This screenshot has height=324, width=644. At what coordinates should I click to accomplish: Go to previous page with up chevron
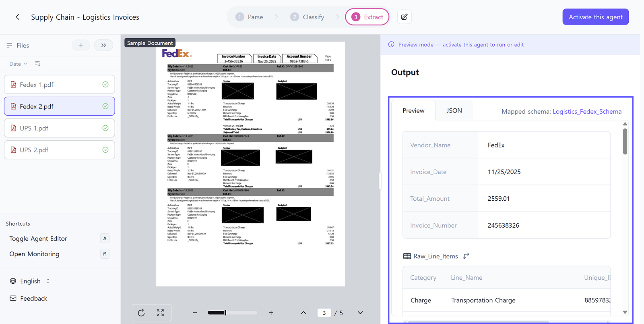tap(303, 313)
